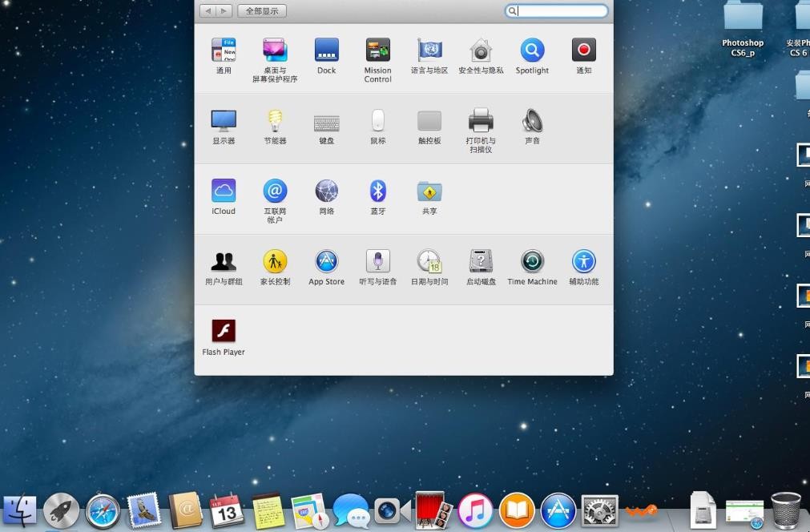This screenshot has height=532, width=810.
Task: Open App Store icon in the Dock
Action: point(558,511)
